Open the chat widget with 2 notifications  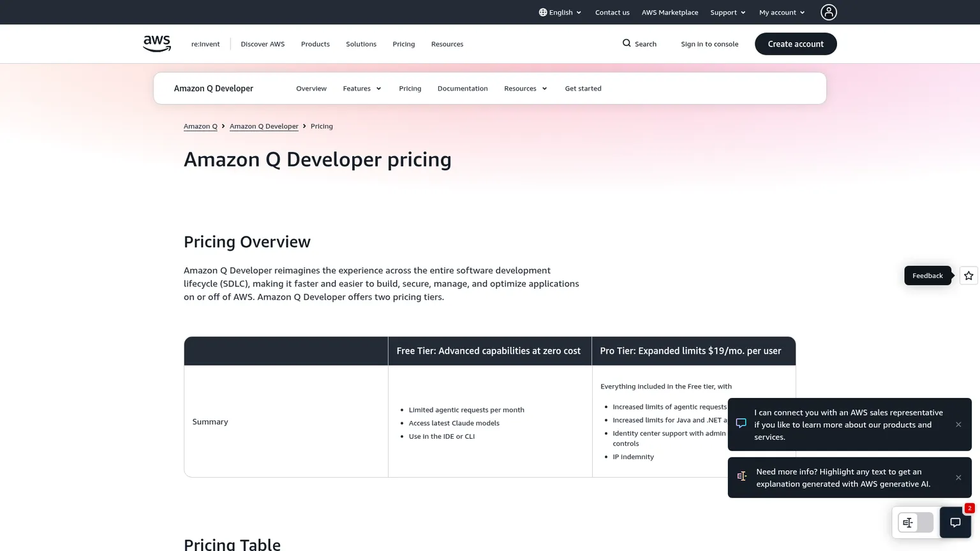pyautogui.click(x=955, y=522)
